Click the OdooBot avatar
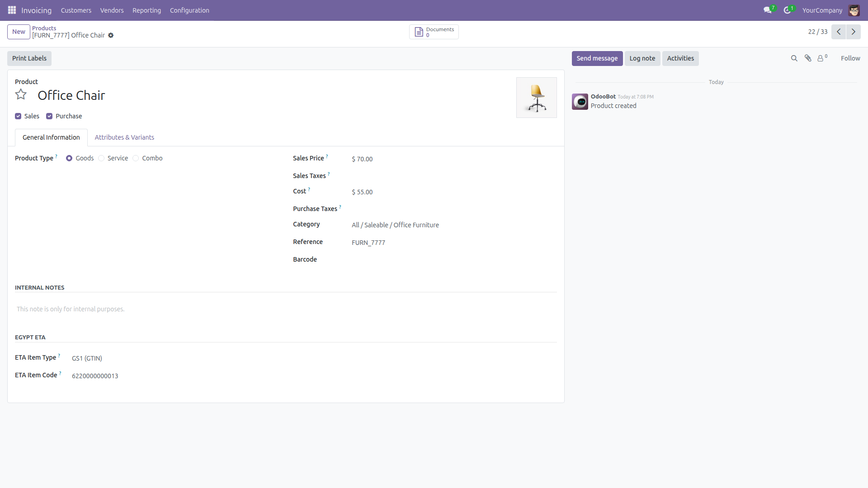This screenshot has height=488, width=868. 580,102
